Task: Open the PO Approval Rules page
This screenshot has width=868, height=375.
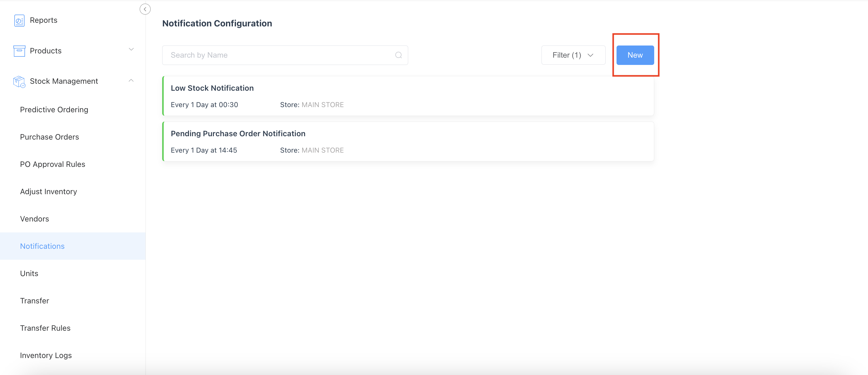Action: [52, 164]
